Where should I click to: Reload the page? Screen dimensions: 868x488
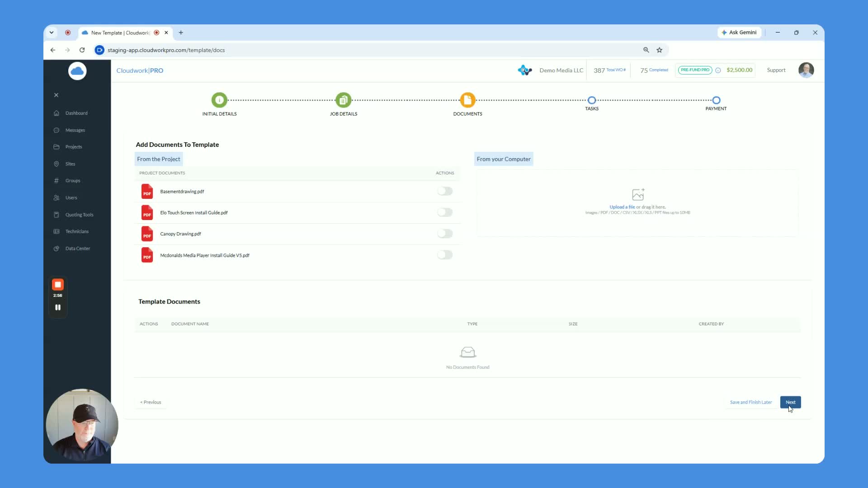(x=82, y=50)
